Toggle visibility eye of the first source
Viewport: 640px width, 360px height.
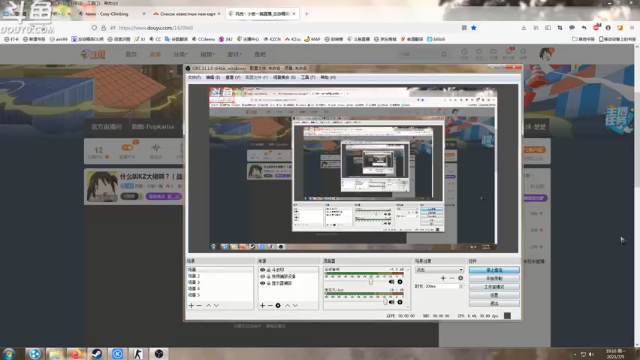pos(262,270)
